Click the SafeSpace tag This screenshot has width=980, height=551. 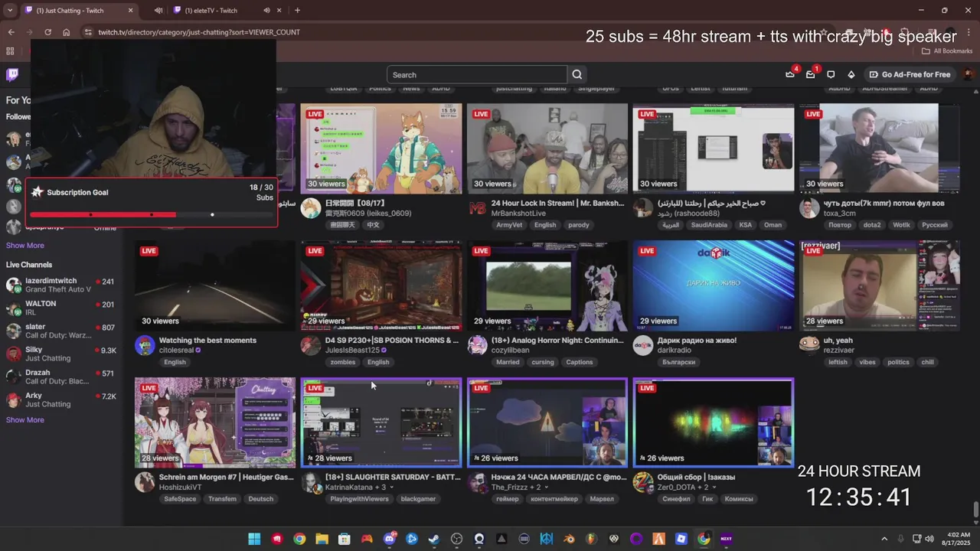tap(180, 499)
